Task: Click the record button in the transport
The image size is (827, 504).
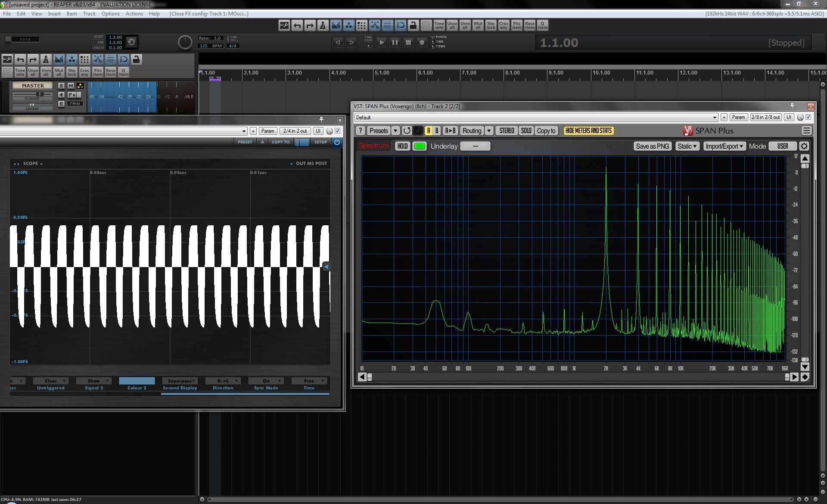Action: [x=422, y=42]
